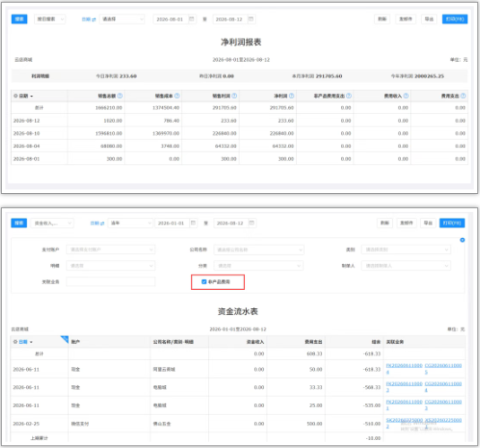Click gear icon in profit table 日期 header
This screenshot has width=480, height=448.
click(15, 96)
